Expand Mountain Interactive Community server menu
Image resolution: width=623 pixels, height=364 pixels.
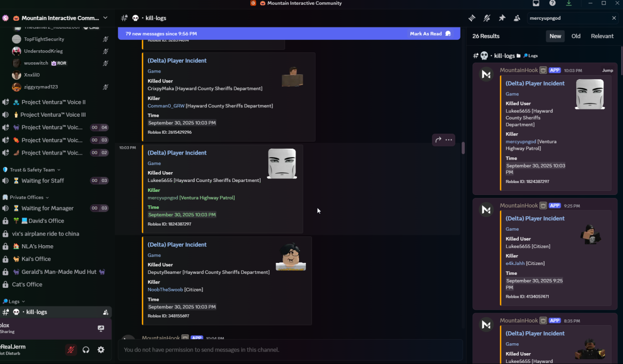[105, 18]
